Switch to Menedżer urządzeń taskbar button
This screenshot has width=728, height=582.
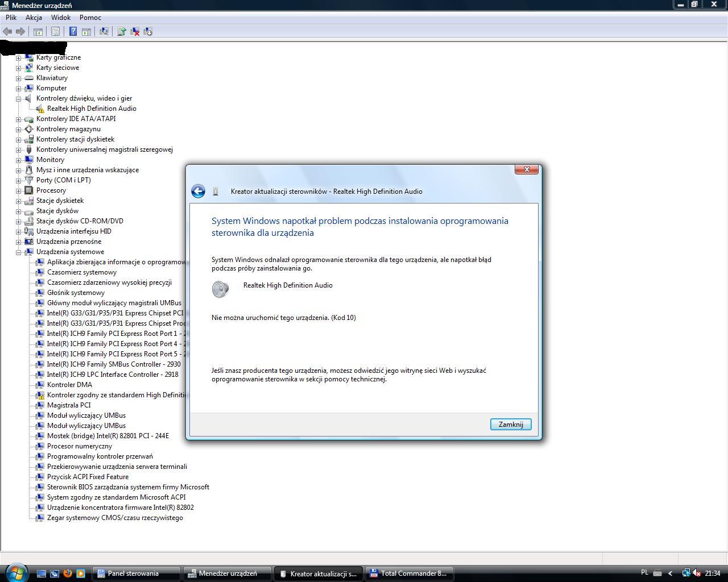coord(227,573)
